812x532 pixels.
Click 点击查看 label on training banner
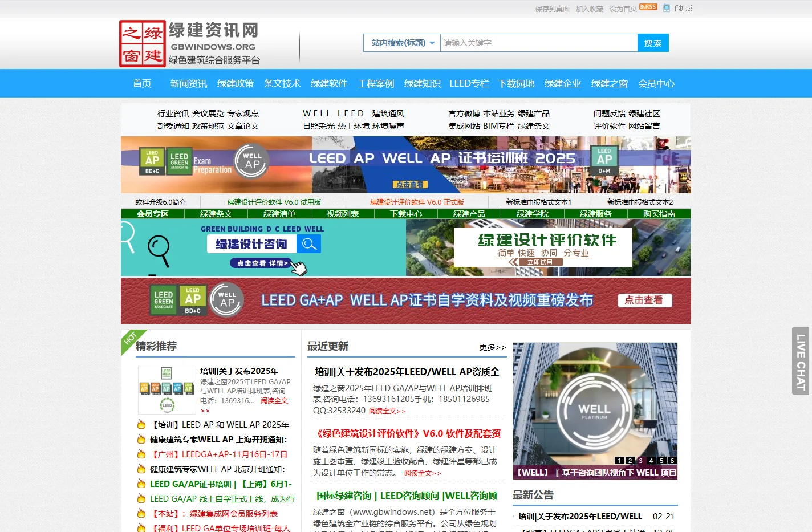click(410, 184)
